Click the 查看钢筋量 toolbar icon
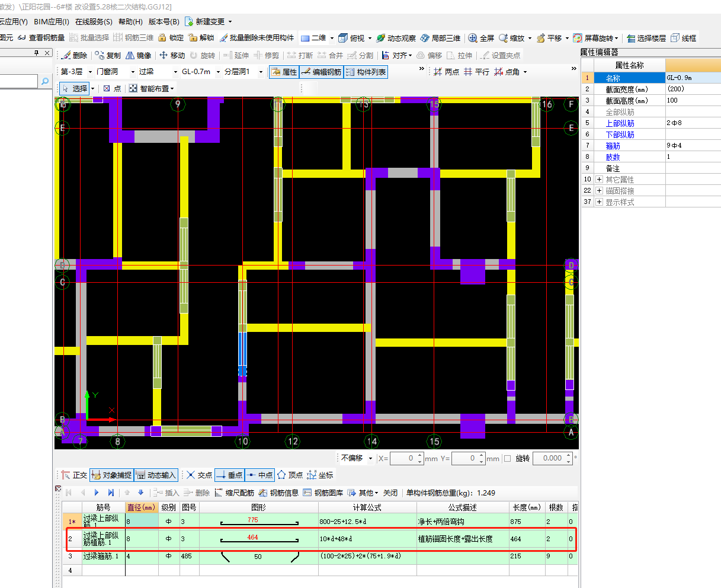 tap(41, 38)
